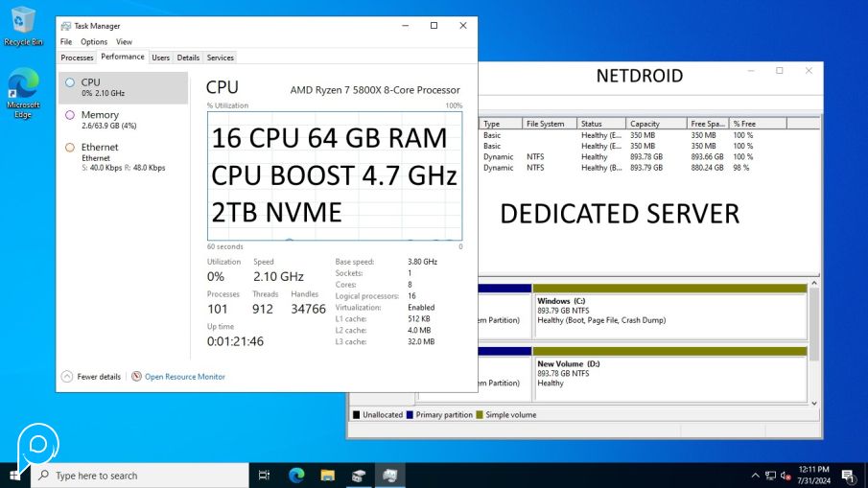Show hidden system tray icons chevron
The image size is (868, 488).
point(756,476)
